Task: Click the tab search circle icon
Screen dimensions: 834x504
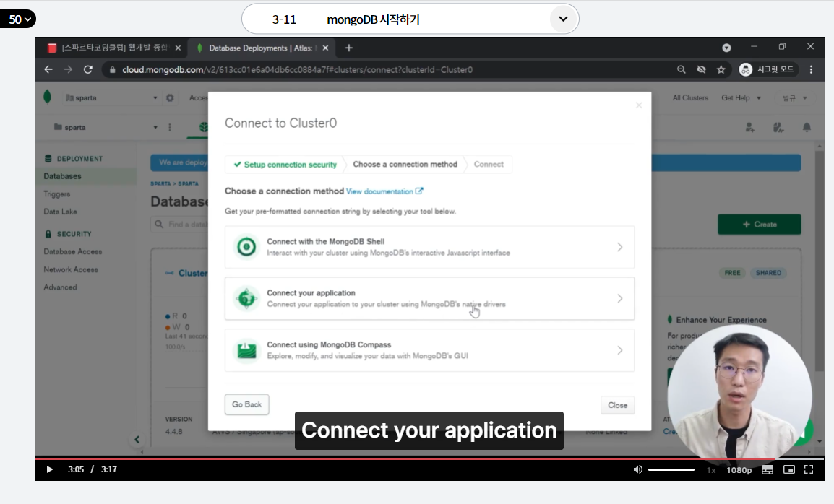Action: point(726,48)
